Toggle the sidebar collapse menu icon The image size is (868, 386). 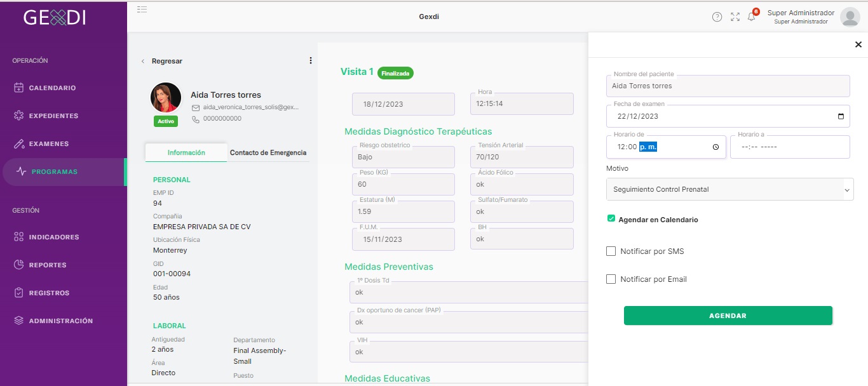[x=142, y=9]
